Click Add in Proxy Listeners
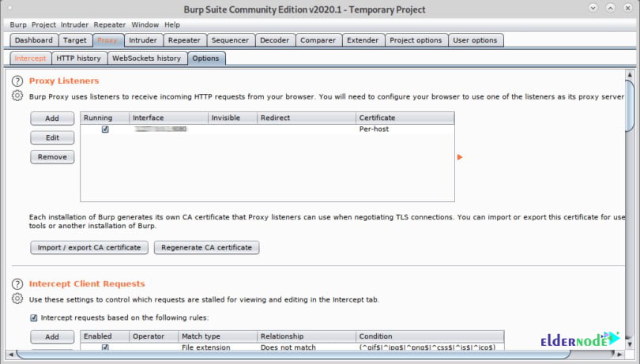Screen dimensions: 640x364 pos(52,118)
